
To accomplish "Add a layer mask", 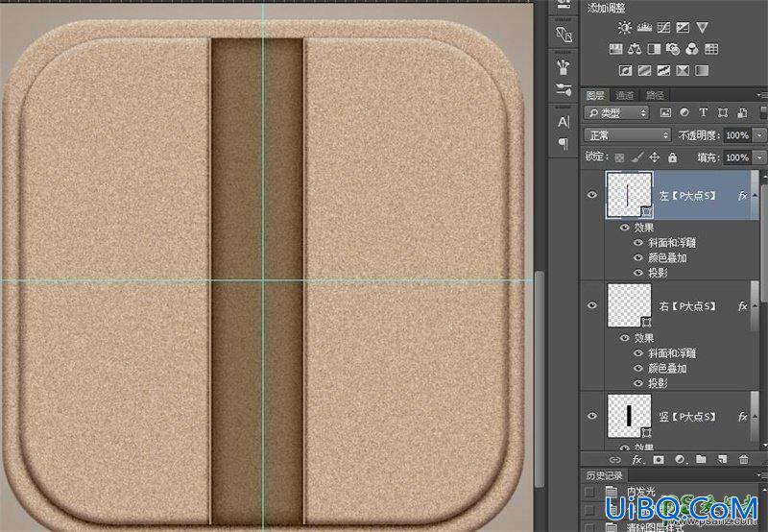I will 659,460.
